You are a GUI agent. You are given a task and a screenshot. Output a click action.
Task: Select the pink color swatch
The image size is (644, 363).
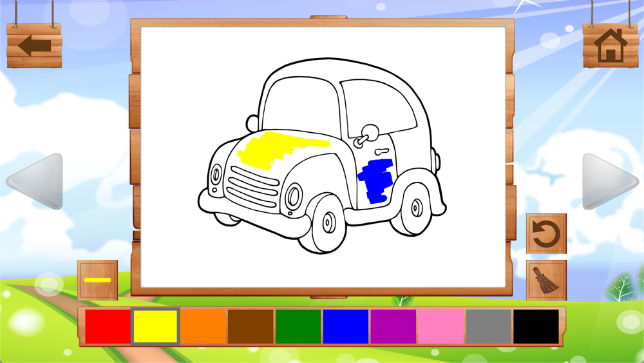pyautogui.click(x=441, y=326)
